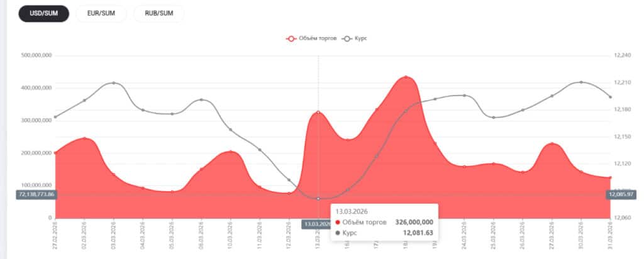Click the tooltip Объём торгов value 326,000,000
This screenshot has width=644, height=259.
click(x=414, y=222)
